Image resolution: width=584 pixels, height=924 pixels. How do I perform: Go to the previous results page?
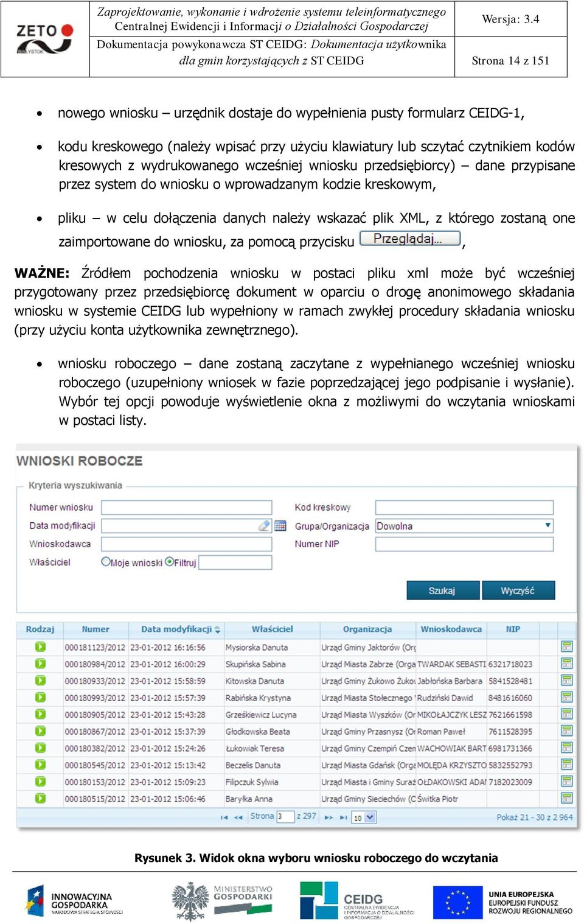(x=238, y=817)
